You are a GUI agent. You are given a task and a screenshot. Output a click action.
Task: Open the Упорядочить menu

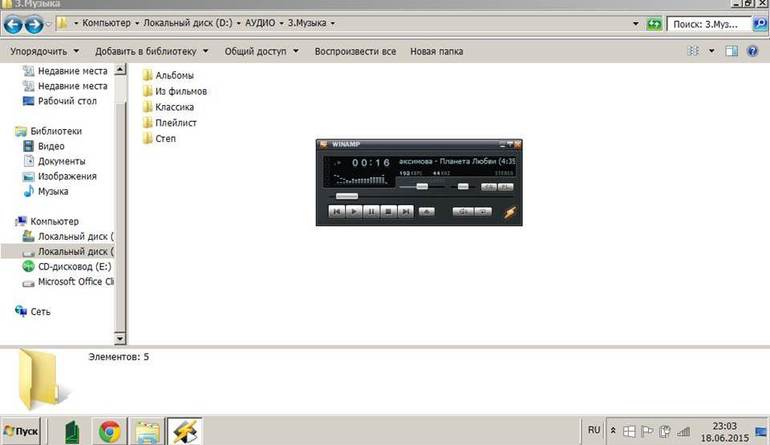click(x=44, y=51)
